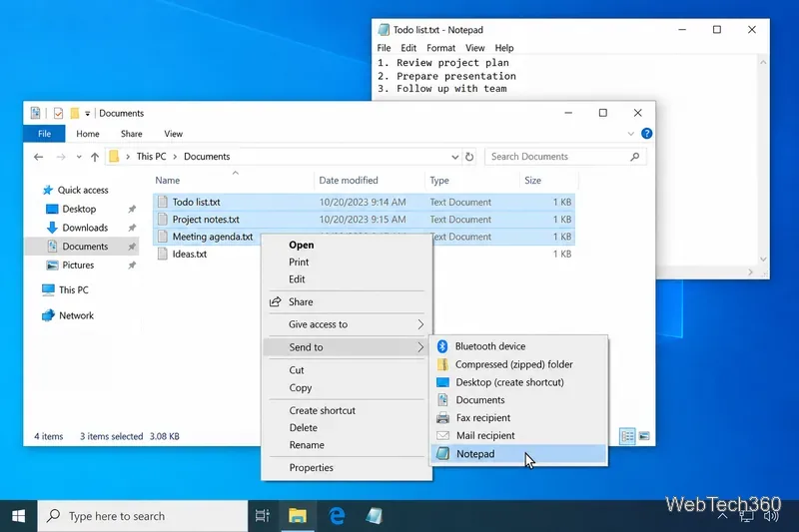Viewport: 799px width, 532px height.
Task: Select the Project notes.txt file
Action: click(364, 220)
